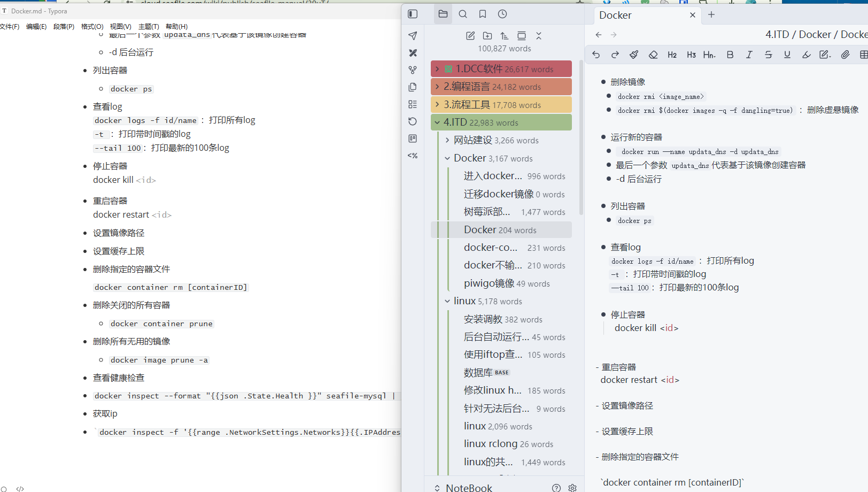Collapse the 4.ITD folder
This screenshot has height=492, width=868.
[x=437, y=122]
